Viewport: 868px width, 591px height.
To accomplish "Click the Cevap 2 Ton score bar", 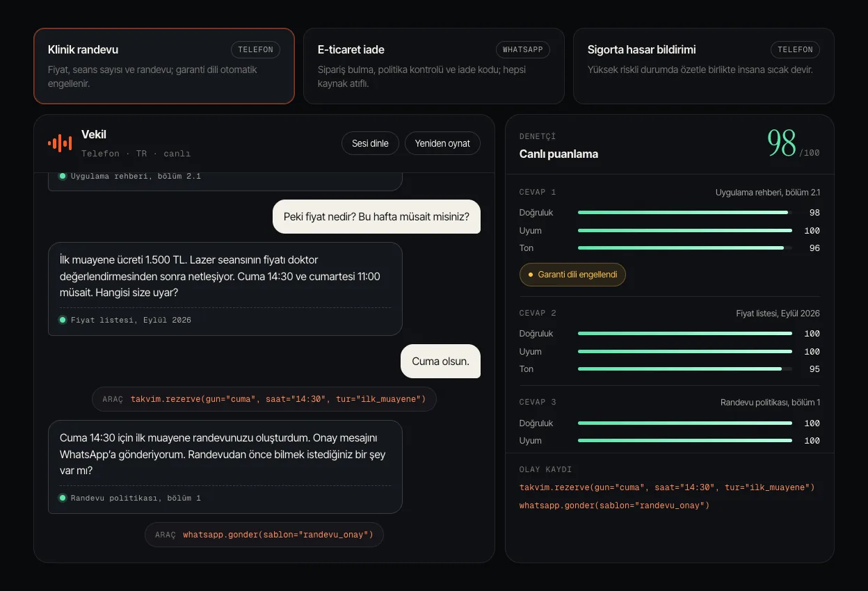I will click(x=685, y=369).
